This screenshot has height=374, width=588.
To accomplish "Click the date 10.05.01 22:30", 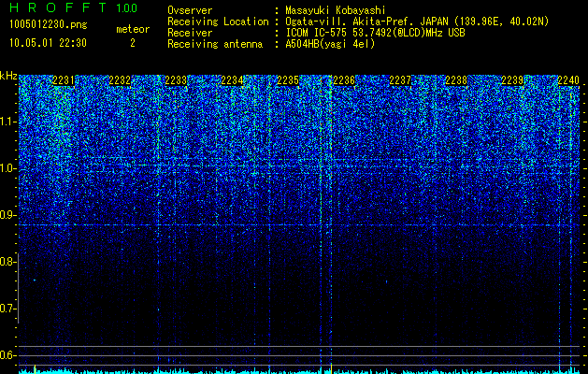I will click(48, 43).
